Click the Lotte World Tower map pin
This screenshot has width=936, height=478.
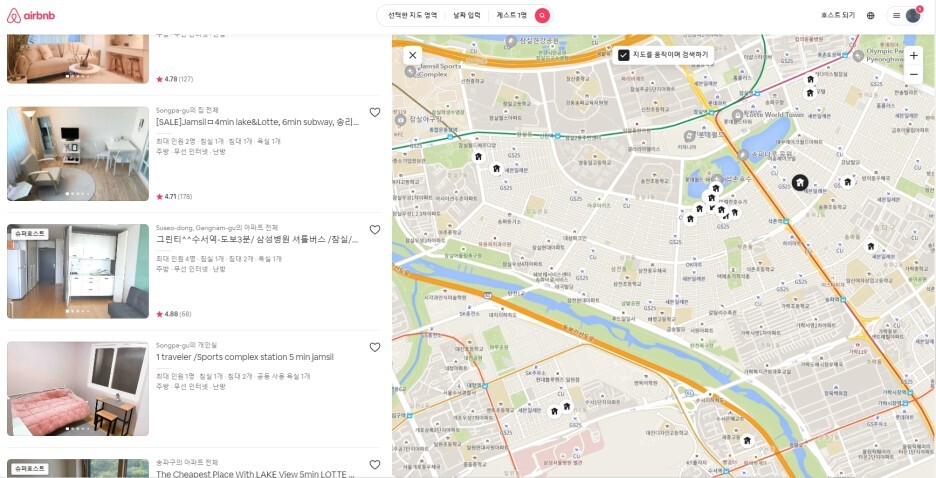[x=737, y=115]
